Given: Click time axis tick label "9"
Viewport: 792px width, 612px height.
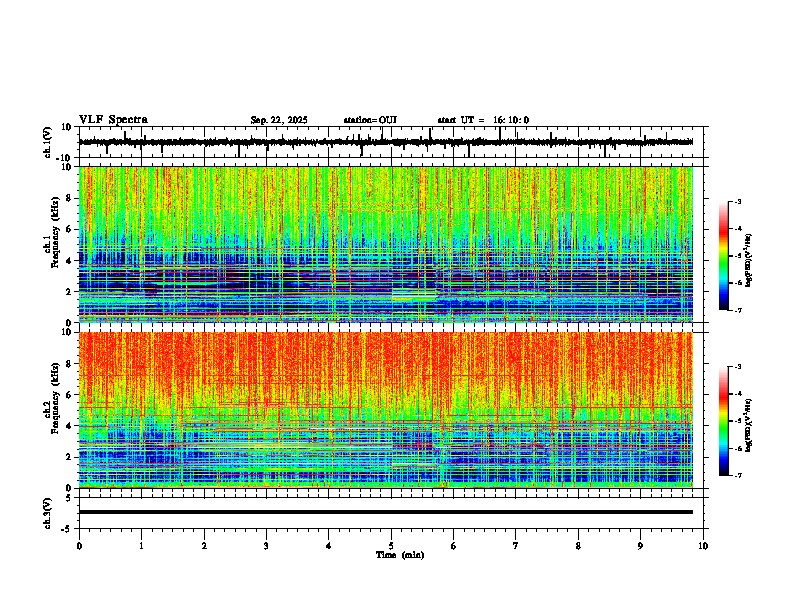Looking at the screenshot, I should pos(640,546).
